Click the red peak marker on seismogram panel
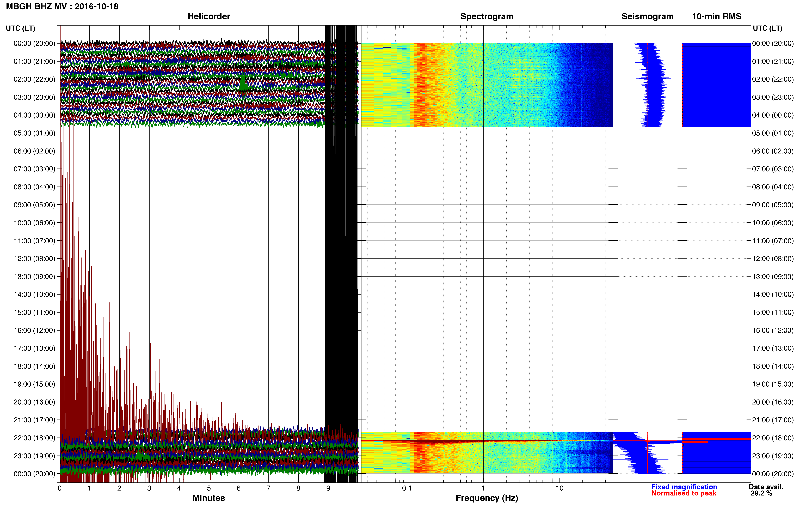812x508 pixels. tap(647, 441)
